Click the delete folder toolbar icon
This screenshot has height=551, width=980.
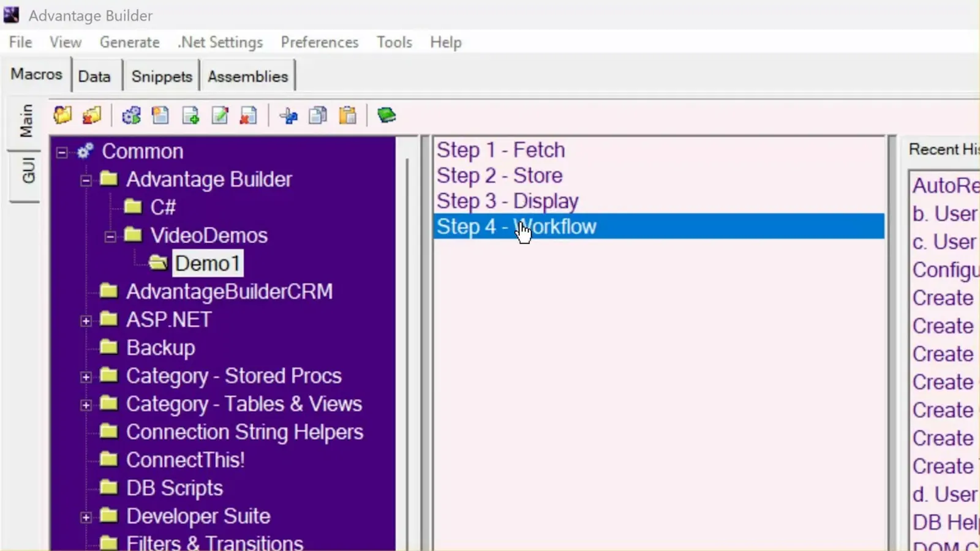92,115
